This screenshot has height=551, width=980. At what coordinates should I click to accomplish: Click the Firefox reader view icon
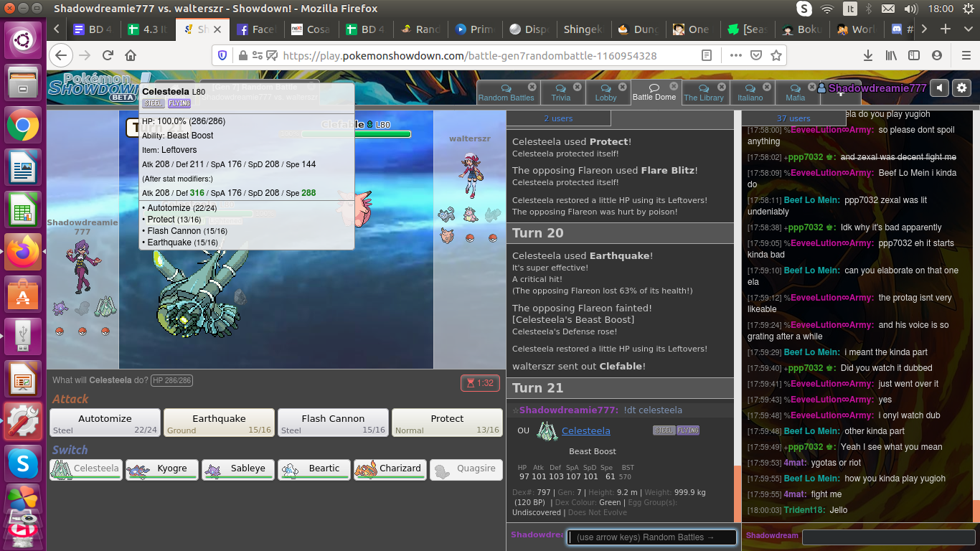pos(707,55)
